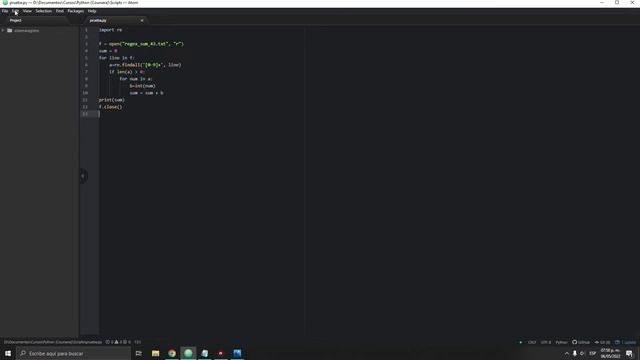640x360 pixels.
Task: Open the Windows Start menu
Action: point(8,353)
